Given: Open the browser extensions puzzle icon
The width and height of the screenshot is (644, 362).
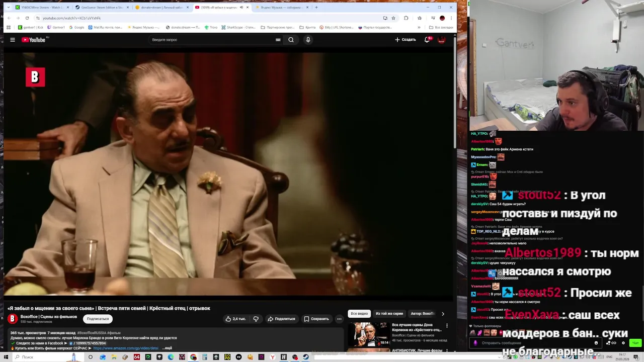Looking at the screenshot, I should 406,18.
